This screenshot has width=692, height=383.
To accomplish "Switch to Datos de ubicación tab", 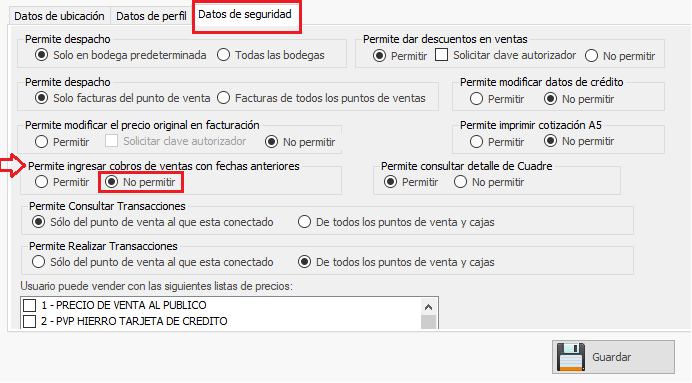I will coord(59,16).
